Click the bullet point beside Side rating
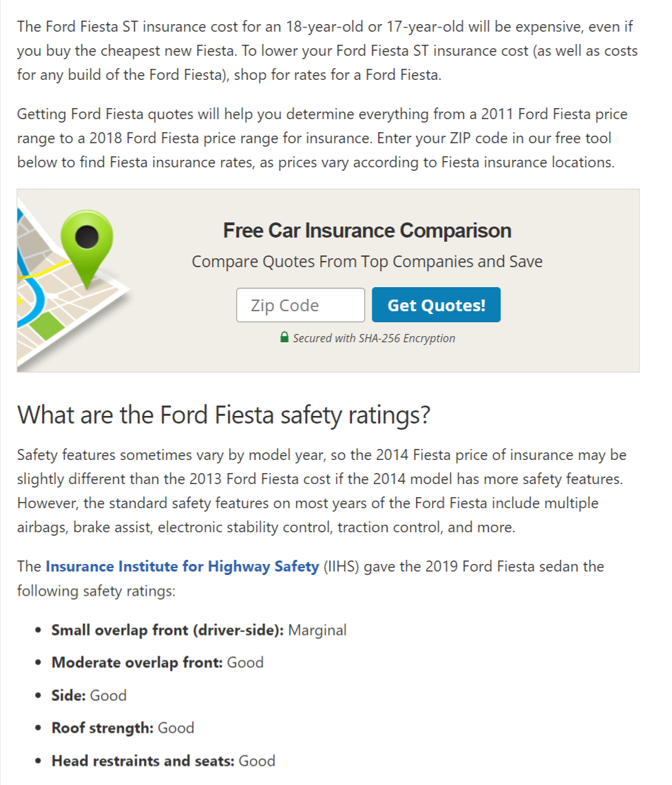 pyautogui.click(x=39, y=695)
